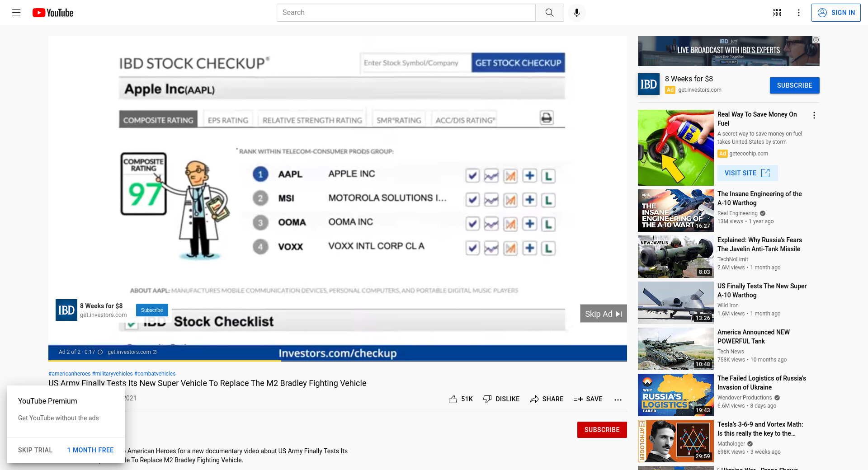Viewport: 868px width, 470px height.
Task: Click the IBD logo in sidebar ad
Action: tap(649, 84)
